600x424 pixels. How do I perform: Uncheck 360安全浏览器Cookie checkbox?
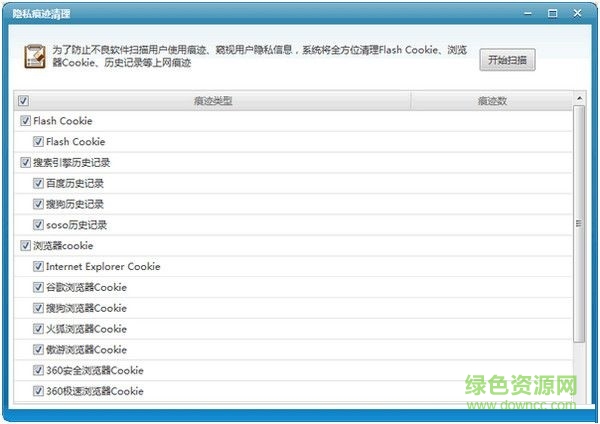(38, 370)
